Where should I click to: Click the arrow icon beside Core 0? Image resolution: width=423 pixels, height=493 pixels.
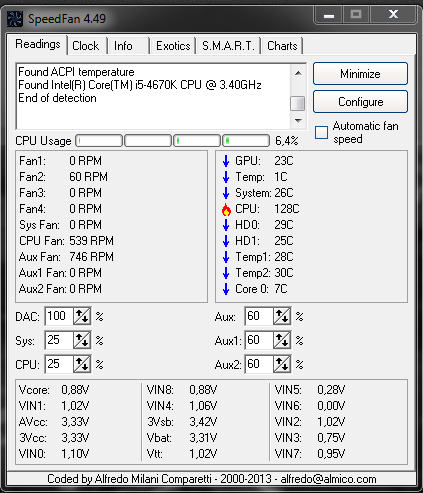(226, 289)
